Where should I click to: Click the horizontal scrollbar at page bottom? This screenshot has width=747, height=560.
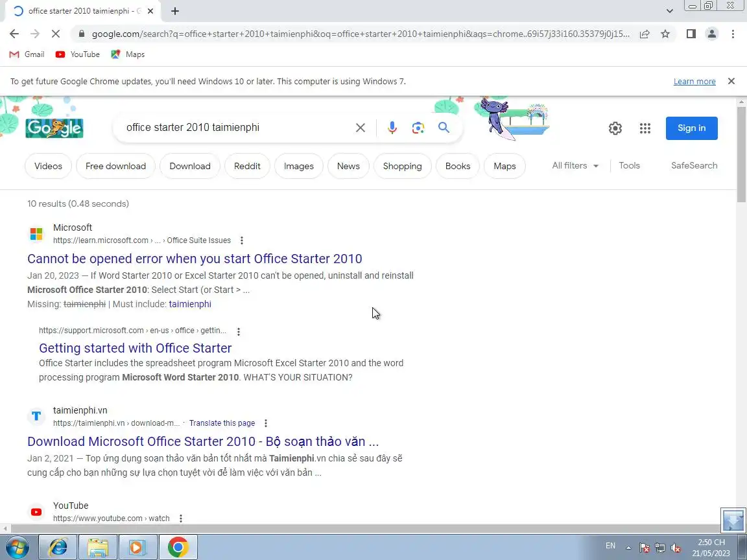coord(364,529)
